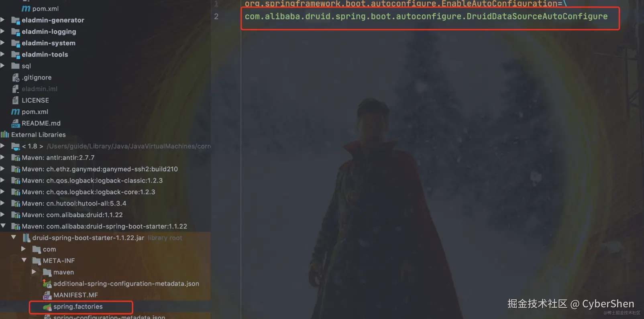644x319 pixels.
Task: Click the LICENSE file icon
Action: [x=16, y=100]
